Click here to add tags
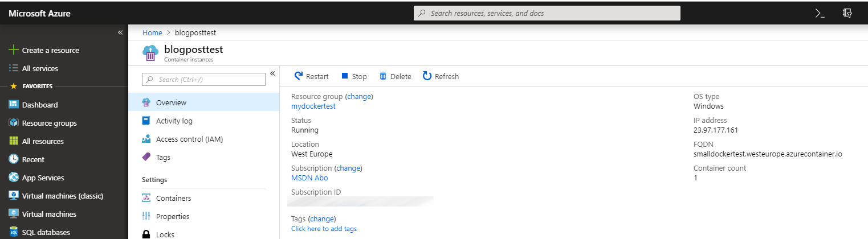 tap(324, 229)
